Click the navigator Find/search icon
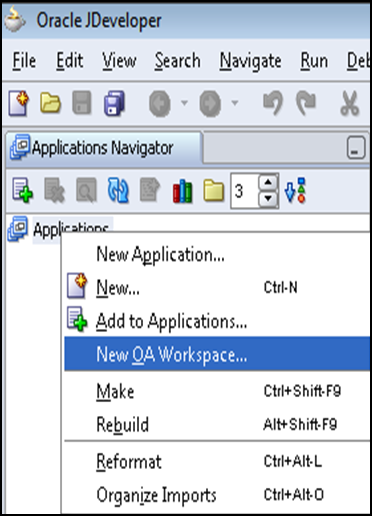372x516 pixels. coord(86,190)
